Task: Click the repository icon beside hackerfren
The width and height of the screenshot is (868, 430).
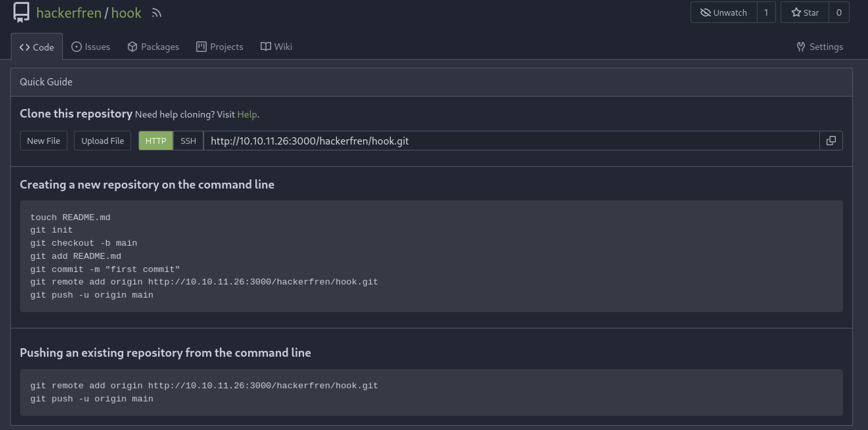Action: (21, 12)
